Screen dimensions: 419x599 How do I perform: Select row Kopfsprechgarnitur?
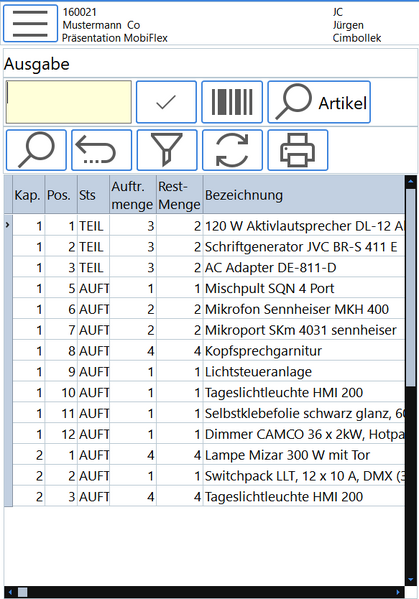[x=209, y=351]
